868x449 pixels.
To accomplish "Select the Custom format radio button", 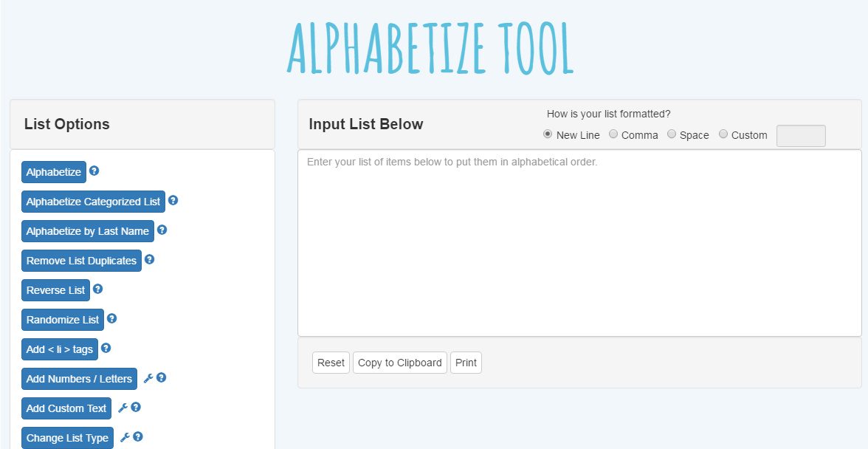I will (723, 134).
